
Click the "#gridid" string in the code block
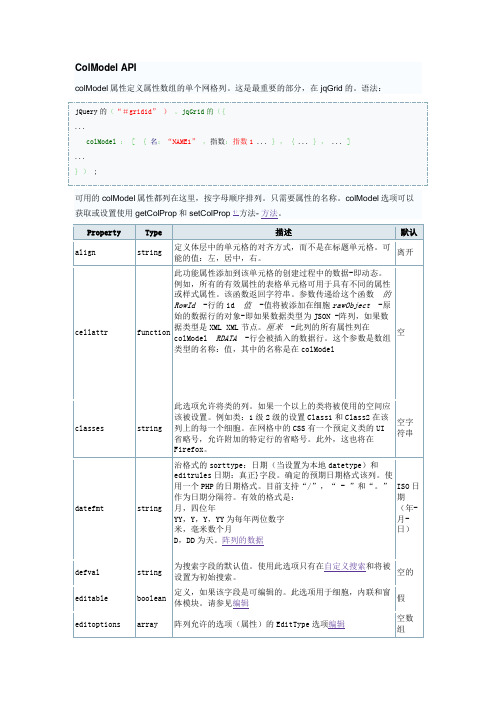click(137, 111)
